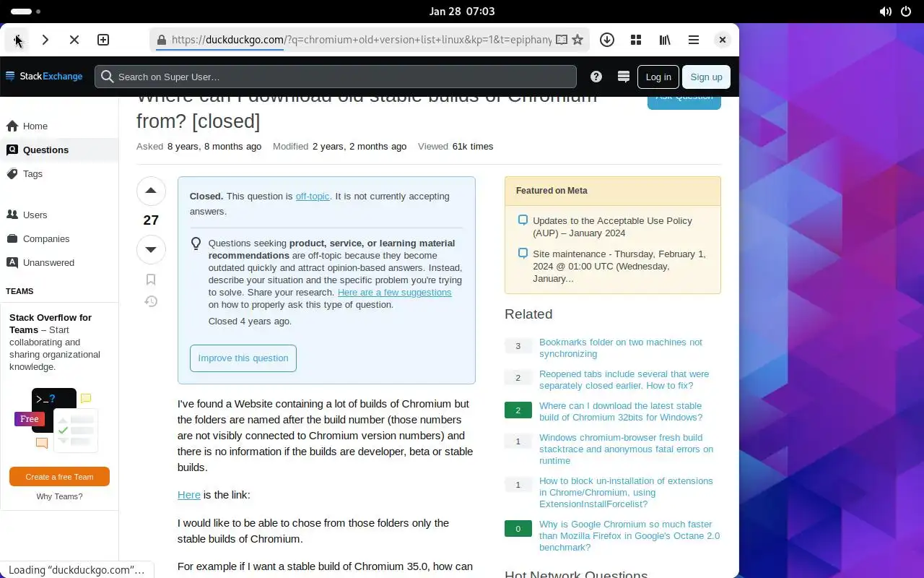Click the Improve this question button
924x578 pixels.
[243, 358]
